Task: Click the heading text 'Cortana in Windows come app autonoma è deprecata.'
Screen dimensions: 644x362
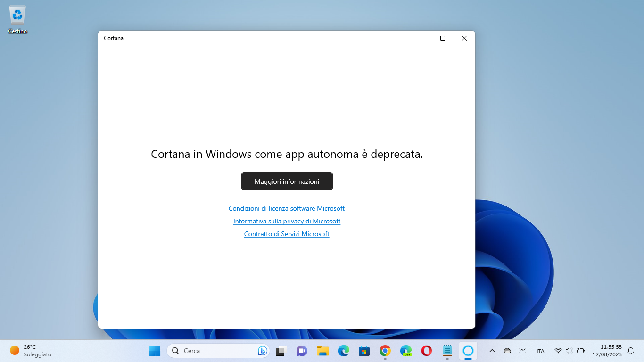Action: point(287,154)
